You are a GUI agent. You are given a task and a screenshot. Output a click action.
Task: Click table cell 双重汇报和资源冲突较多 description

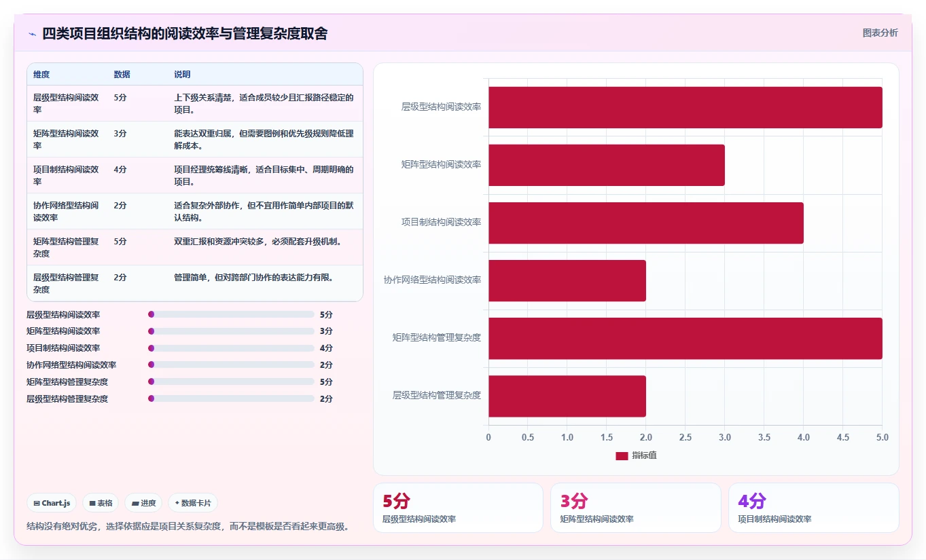pyautogui.click(x=257, y=241)
